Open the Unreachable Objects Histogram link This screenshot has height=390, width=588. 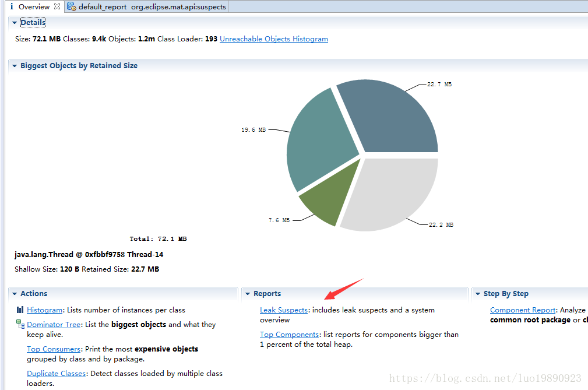(274, 39)
